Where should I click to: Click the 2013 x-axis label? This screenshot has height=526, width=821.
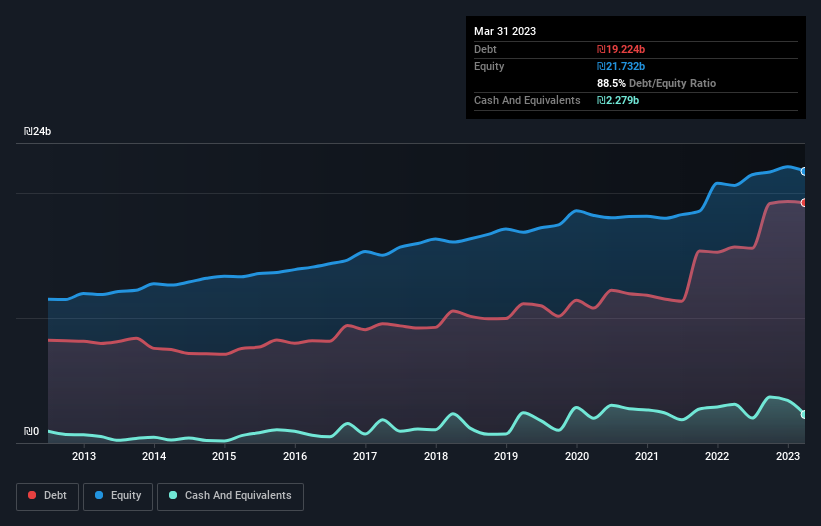click(84, 456)
